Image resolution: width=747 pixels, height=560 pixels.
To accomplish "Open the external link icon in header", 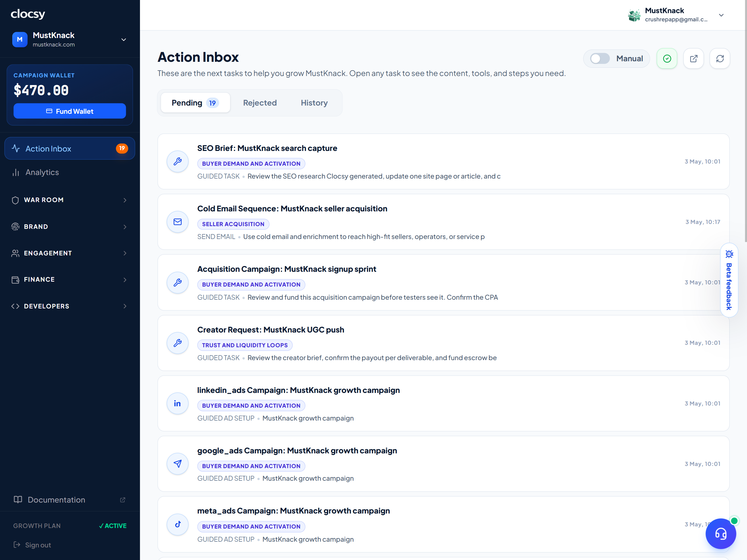I will (693, 59).
